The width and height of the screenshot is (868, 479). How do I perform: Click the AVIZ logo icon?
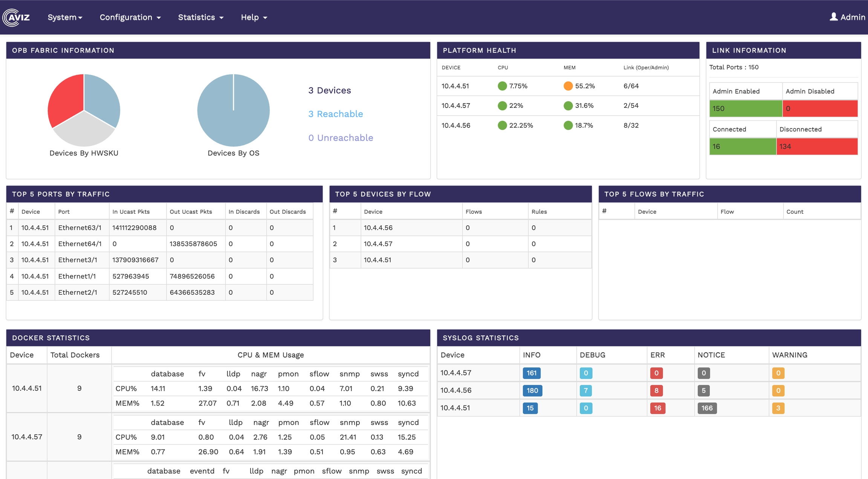16,17
